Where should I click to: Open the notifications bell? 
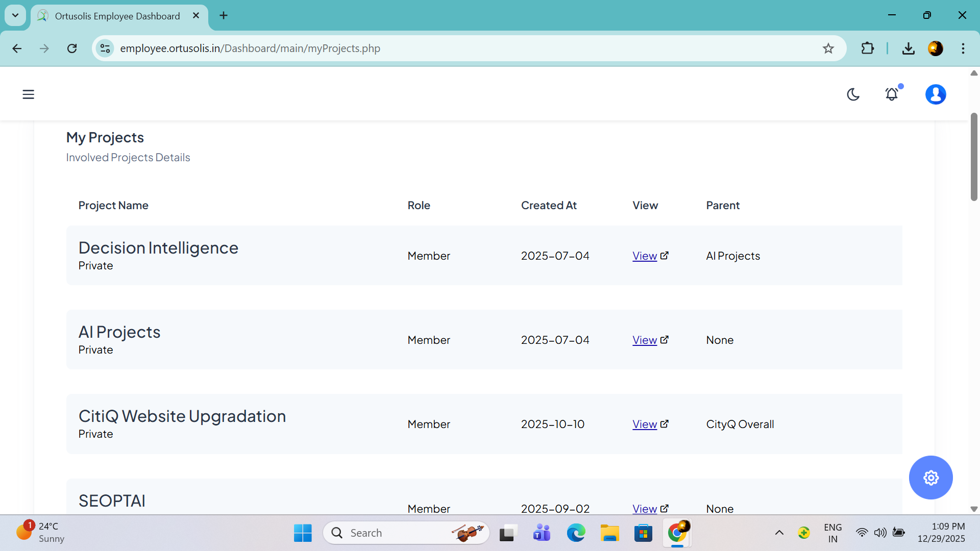pyautogui.click(x=892, y=94)
